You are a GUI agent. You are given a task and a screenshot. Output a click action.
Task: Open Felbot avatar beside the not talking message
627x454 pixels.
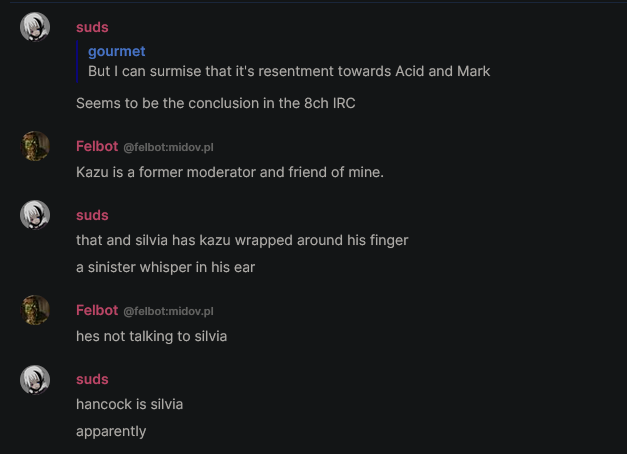pos(35,310)
